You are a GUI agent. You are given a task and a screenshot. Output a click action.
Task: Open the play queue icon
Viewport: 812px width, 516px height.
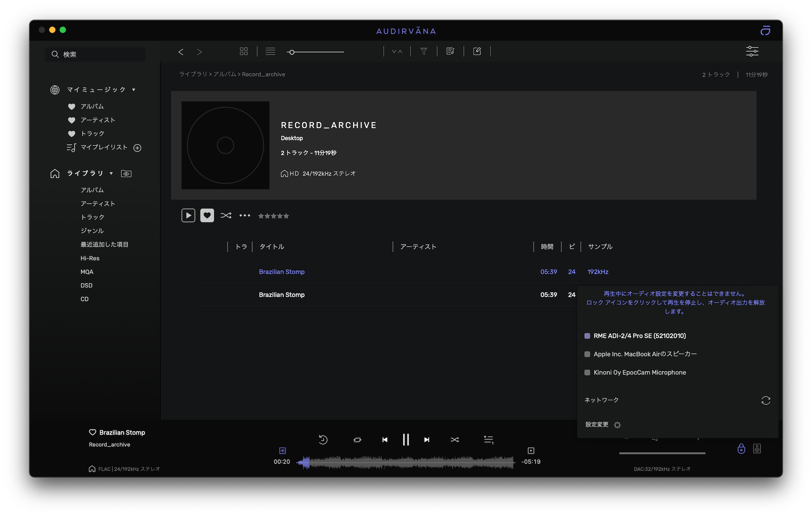point(488,439)
